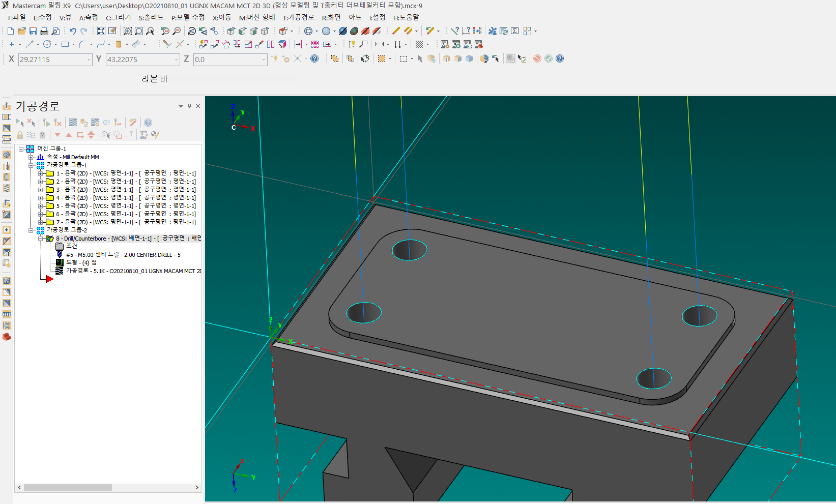Expand the 속성 - Mill Default MM node
The width and height of the screenshot is (836, 504).
tap(31, 157)
